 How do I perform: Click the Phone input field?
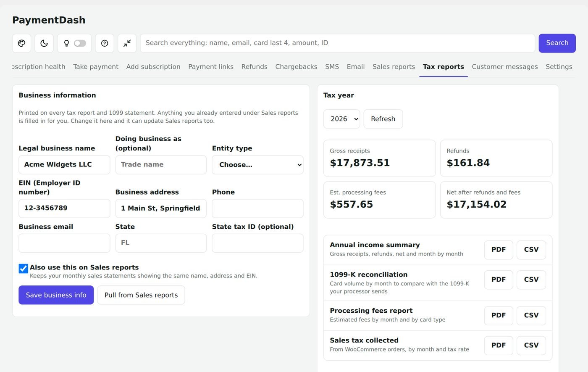click(x=257, y=208)
